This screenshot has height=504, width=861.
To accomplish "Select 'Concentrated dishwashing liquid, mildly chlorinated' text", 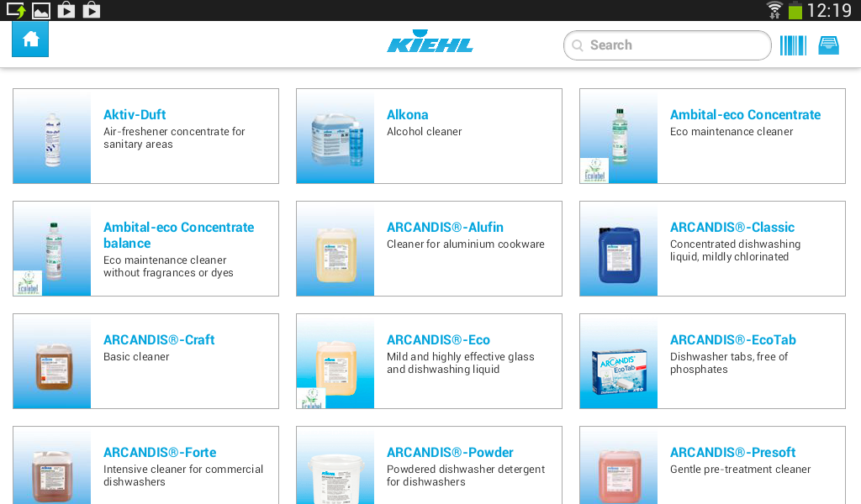I will pos(735,250).
